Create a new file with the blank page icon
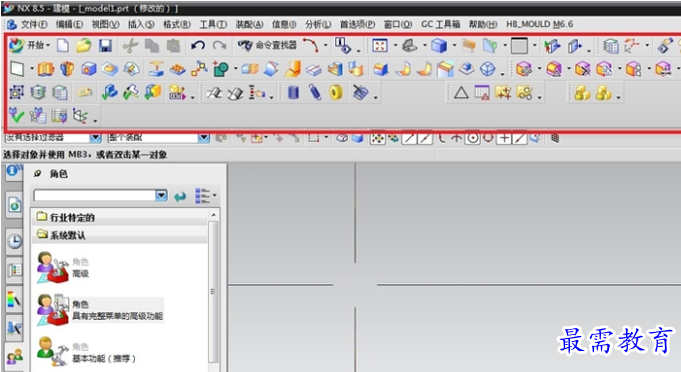681x372 pixels. pos(63,45)
